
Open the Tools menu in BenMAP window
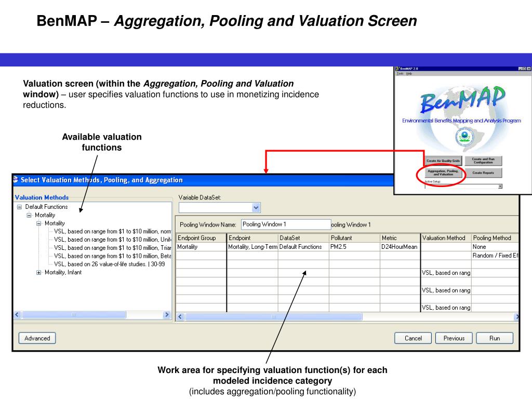click(400, 74)
